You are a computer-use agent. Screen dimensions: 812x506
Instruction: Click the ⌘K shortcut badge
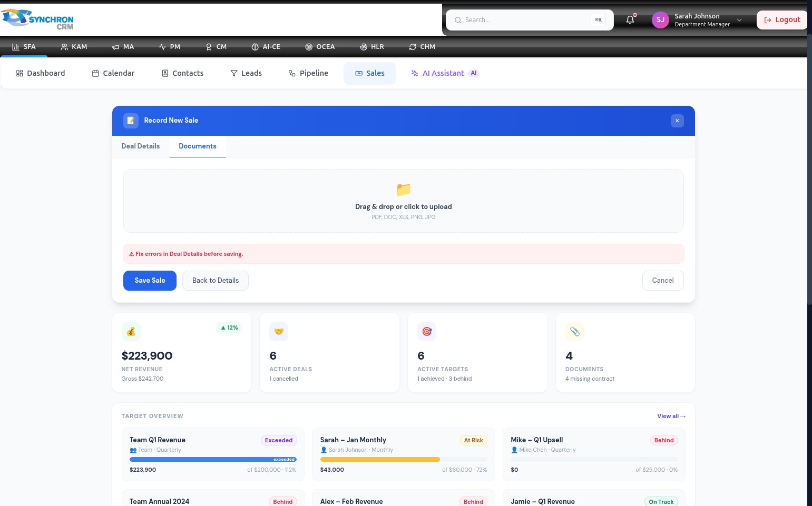coord(598,20)
